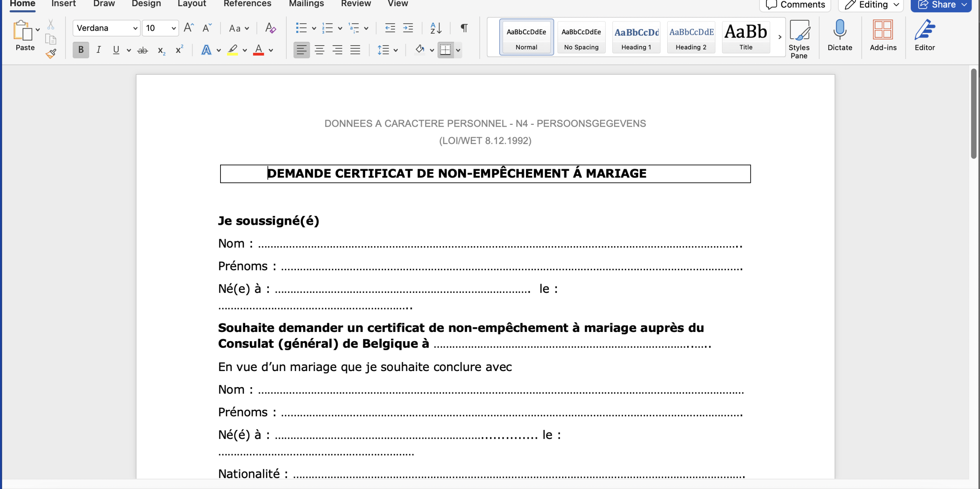The height and width of the screenshot is (489, 980).
Task: Open Sort A to Z tool
Action: coord(436,28)
